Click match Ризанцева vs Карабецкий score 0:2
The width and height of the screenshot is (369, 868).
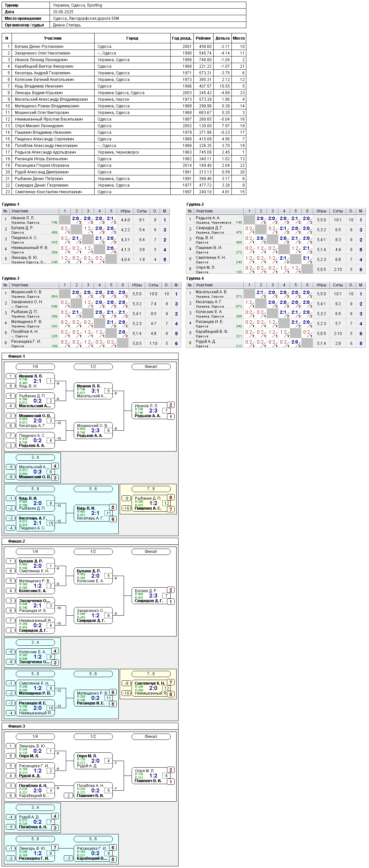pyautogui.click(x=95, y=853)
